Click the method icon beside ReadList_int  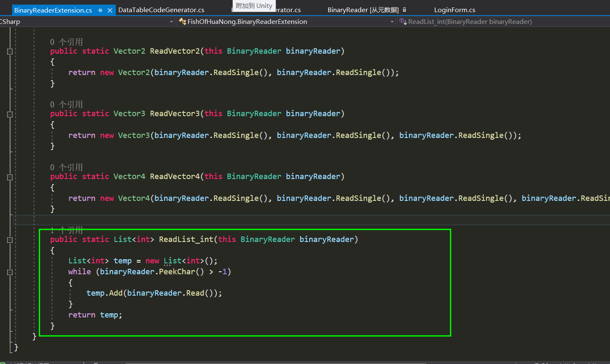click(402, 21)
